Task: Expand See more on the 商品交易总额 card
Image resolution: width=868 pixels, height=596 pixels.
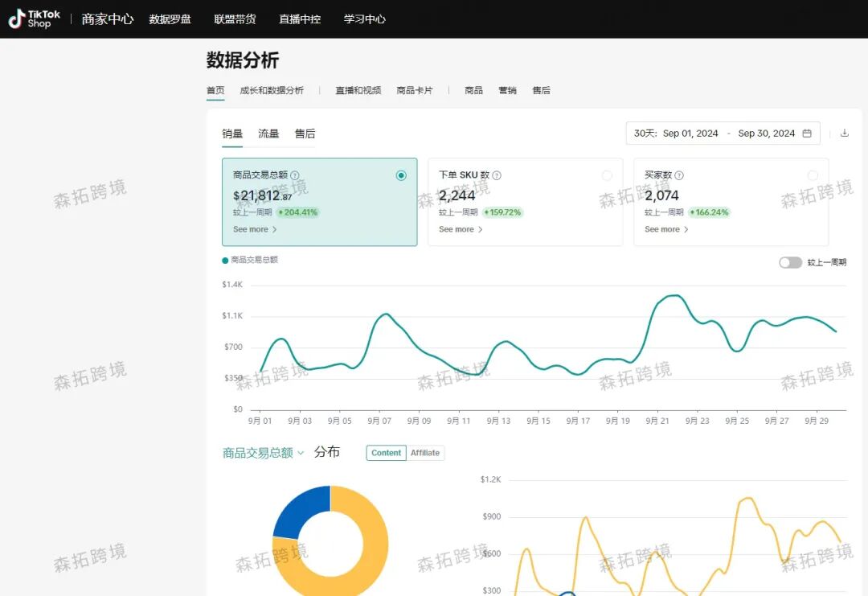Action: point(253,229)
